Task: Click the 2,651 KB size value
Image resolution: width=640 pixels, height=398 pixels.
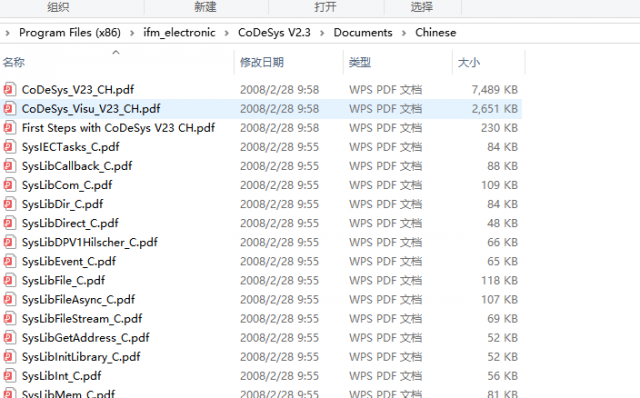Action: pyautogui.click(x=495, y=109)
